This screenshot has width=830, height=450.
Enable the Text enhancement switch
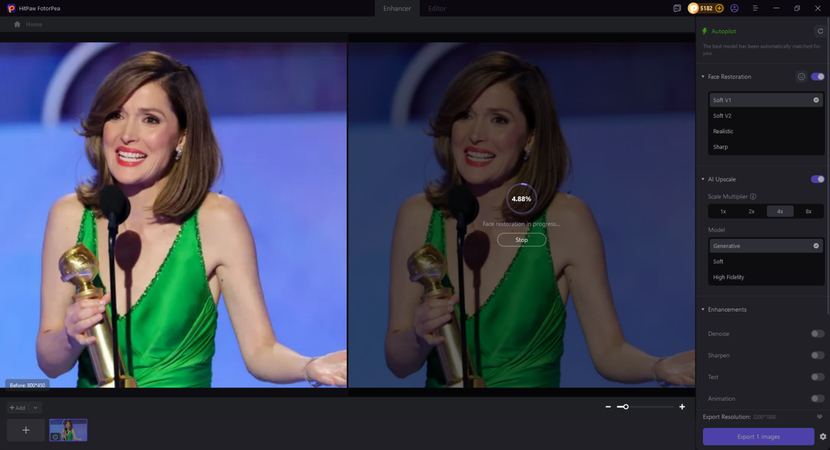[817, 377]
